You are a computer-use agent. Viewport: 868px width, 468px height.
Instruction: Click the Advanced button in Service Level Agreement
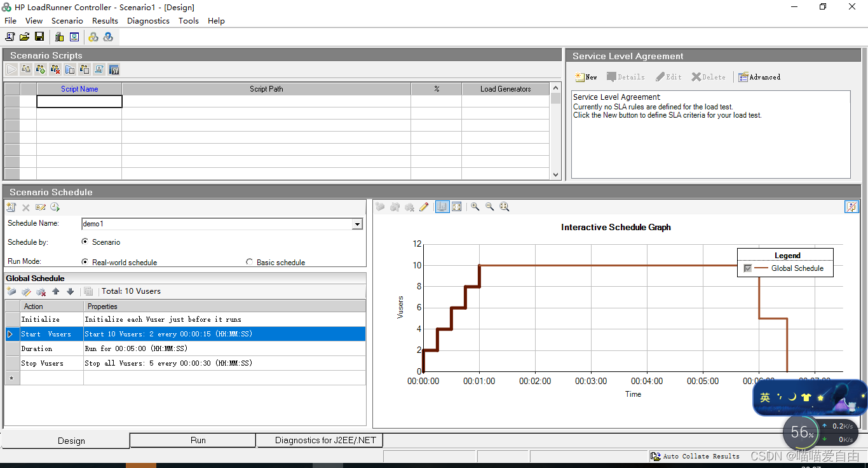(x=759, y=77)
